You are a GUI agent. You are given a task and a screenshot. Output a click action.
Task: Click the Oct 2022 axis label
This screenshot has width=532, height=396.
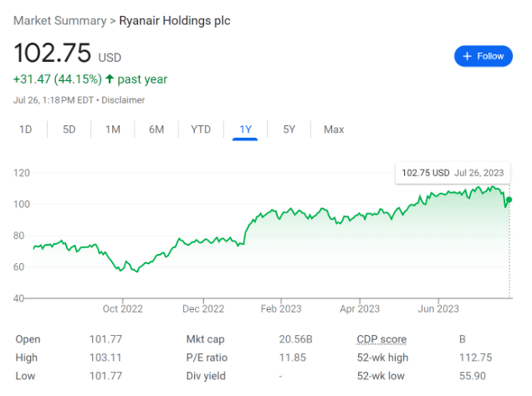coord(122,308)
